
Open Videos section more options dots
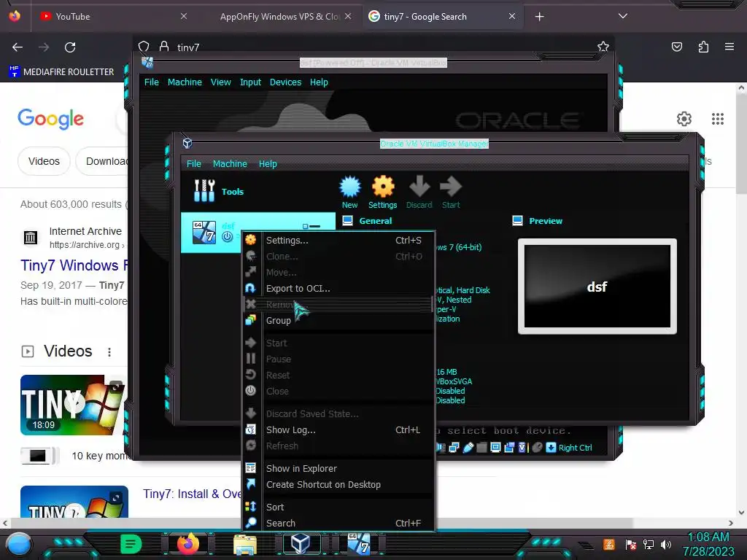109,352
